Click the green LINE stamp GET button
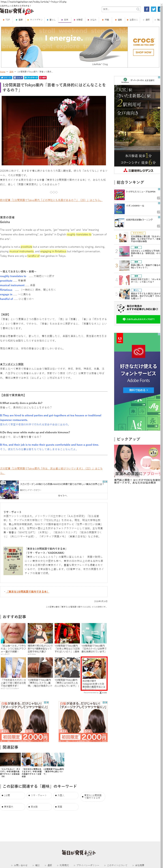 (138, 319)
